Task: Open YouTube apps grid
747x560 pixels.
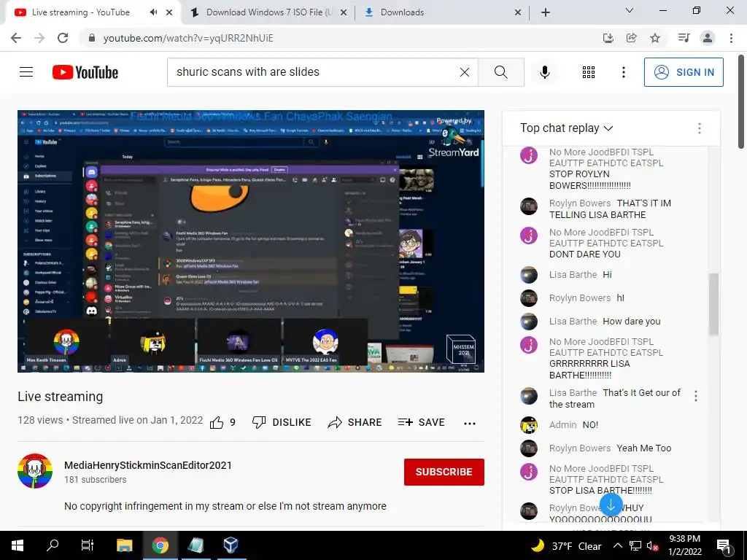Action: pos(589,72)
